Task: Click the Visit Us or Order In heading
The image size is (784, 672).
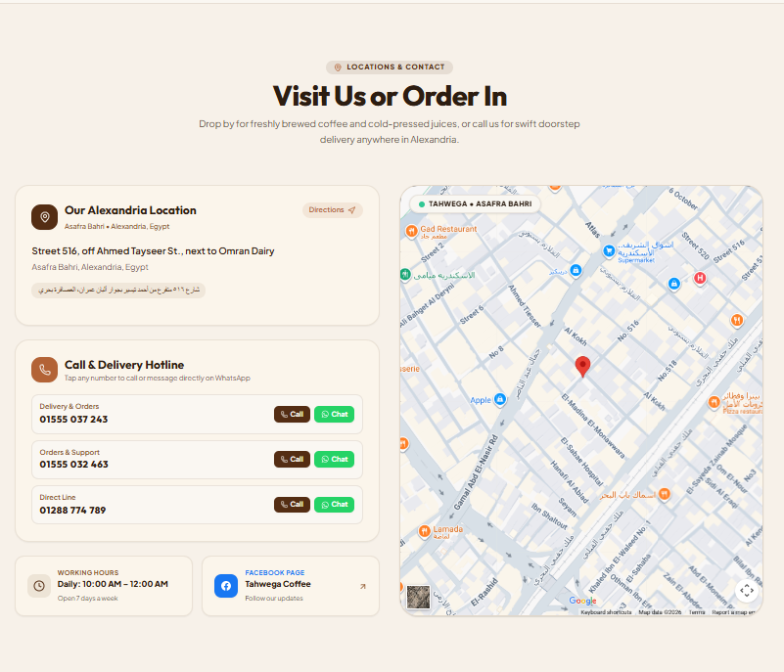Action: (390, 96)
